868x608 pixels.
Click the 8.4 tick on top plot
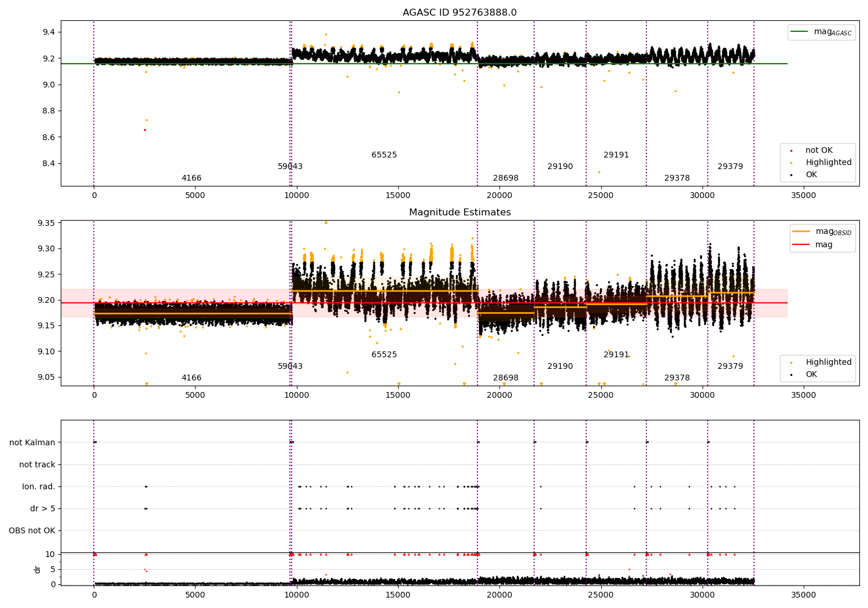point(49,164)
